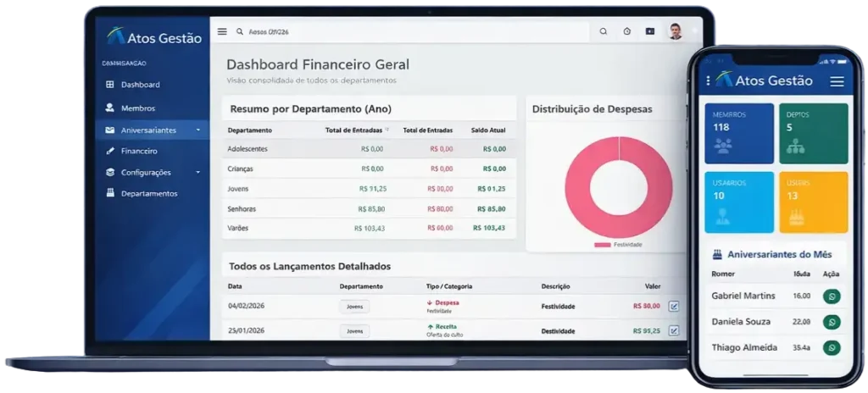Screen dimensions: 868x393
Task: Click WhatsApp icon for Gabriel Martins
Action: [832, 296]
